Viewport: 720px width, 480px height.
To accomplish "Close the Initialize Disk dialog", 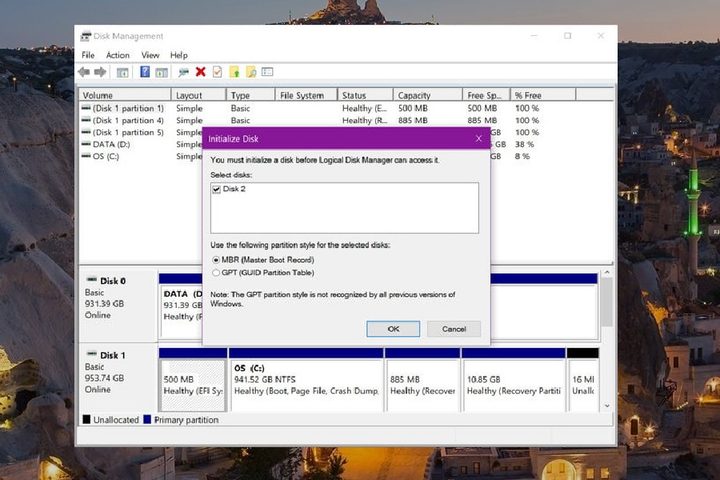I will [x=478, y=138].
